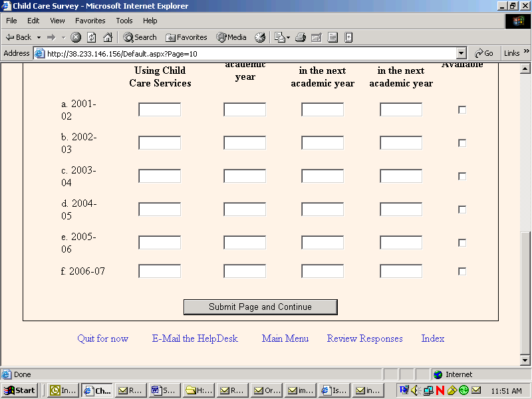Image resolution: width=532 pixels, height=399 pixels.
Task: Go to the Home page icon
Action: point(108,37)
